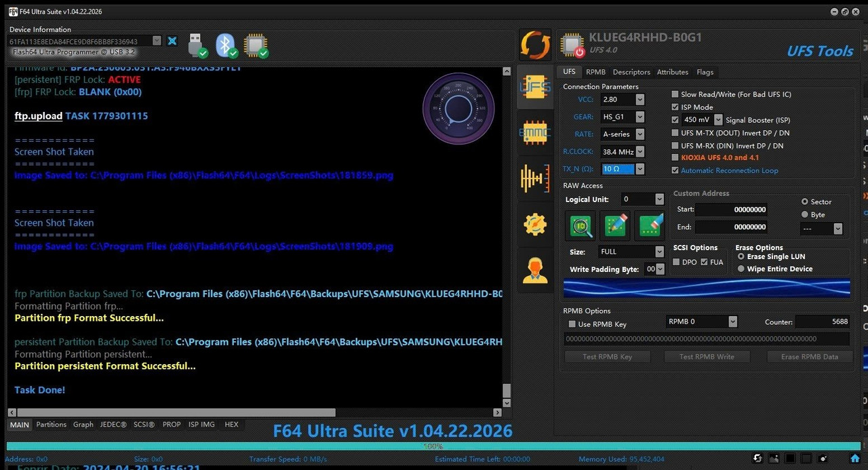Select Wipe Entire Device option
Viewport: 868px width, 470px height.
click(x=741, y=269)
